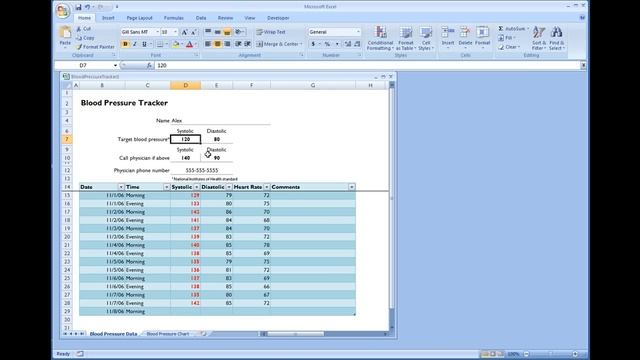Screen dimensions: 640x360
Task: Switch to the Data ribbon tab
Action: (201, 18)
